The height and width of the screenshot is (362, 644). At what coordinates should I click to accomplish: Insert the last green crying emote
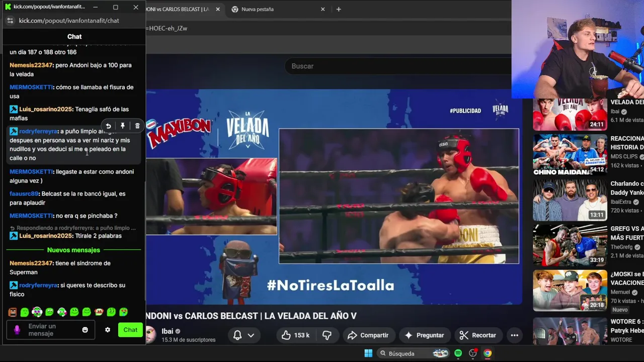point(124,312)
